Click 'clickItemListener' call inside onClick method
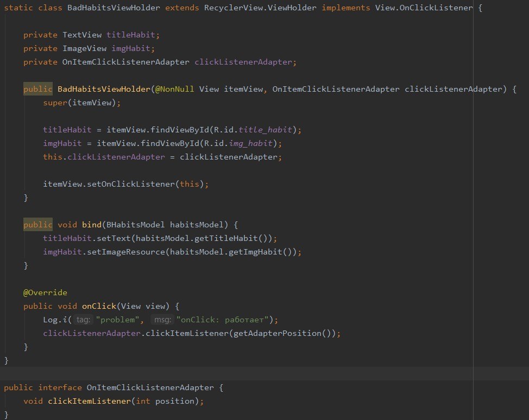Image resolution: width=529 pixels, height=420 pixels. [x=187, y=333]
